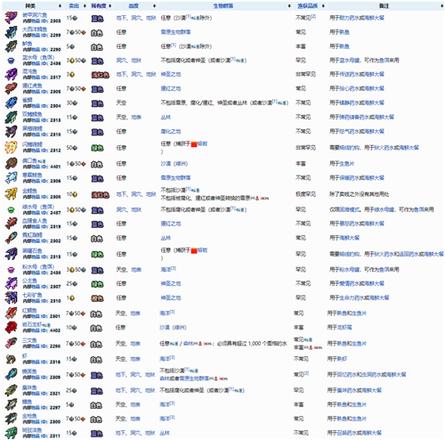Image resolution: width=445 pixels, height=440 pixels.
Task: Click the shrimp sprite, ID 2316
Action: pyautogui.click(x=11, y=359)
